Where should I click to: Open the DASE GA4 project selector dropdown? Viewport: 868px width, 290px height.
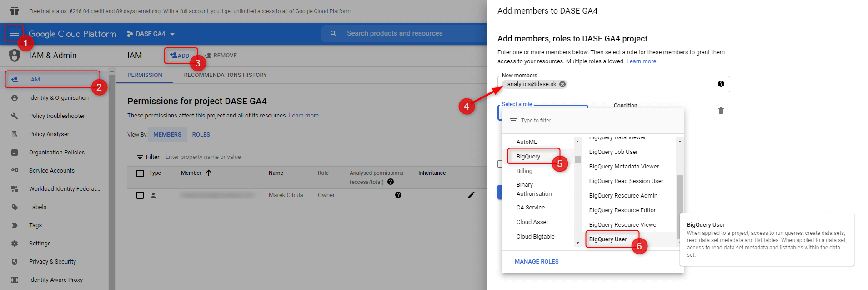click(151, 34)
